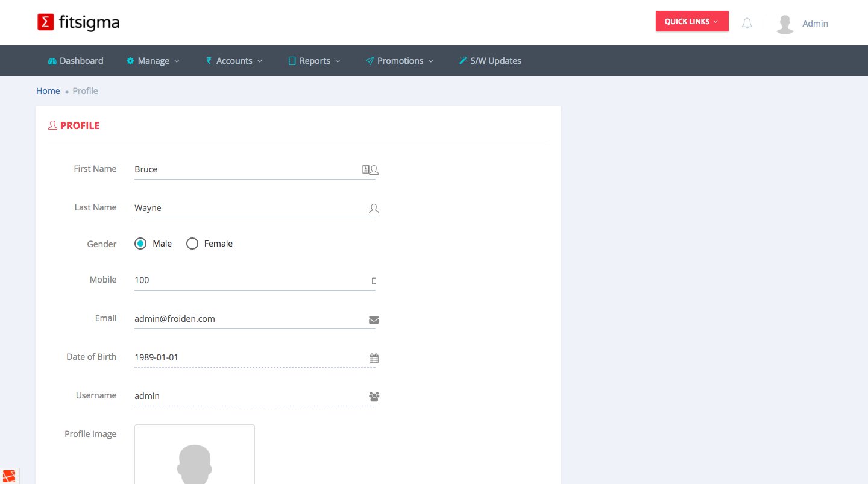Expand the Manage menu
Image resolution: width=868 pixels, height=484 pixels.
point(153,61)
